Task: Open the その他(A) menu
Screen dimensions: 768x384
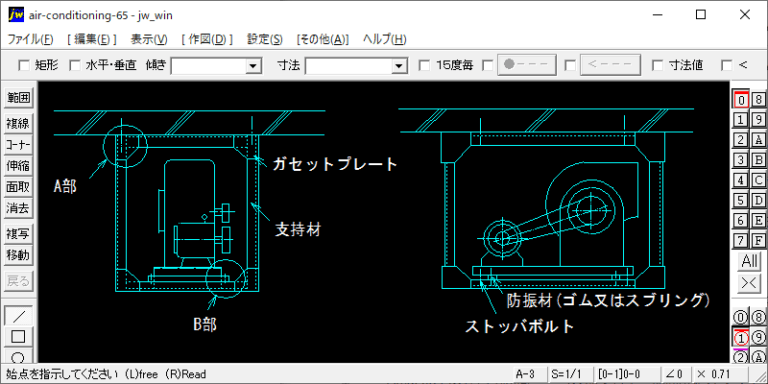Action: [323, 40]
